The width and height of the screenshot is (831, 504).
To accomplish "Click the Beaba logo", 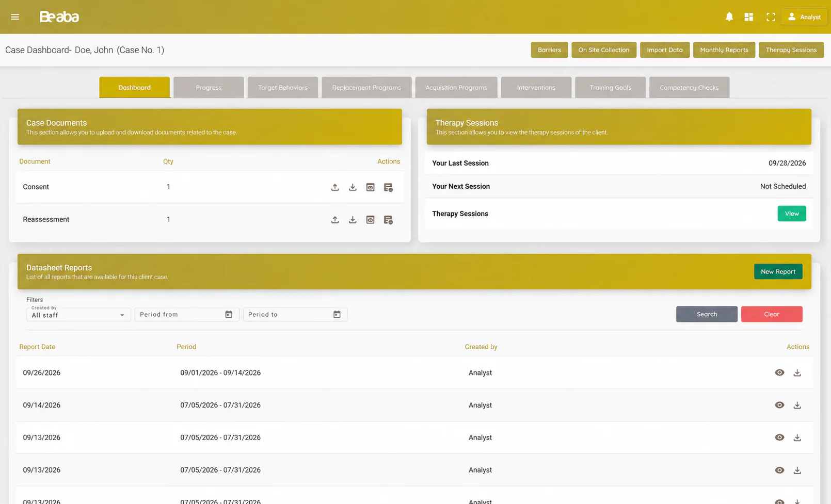I will 59,17.
